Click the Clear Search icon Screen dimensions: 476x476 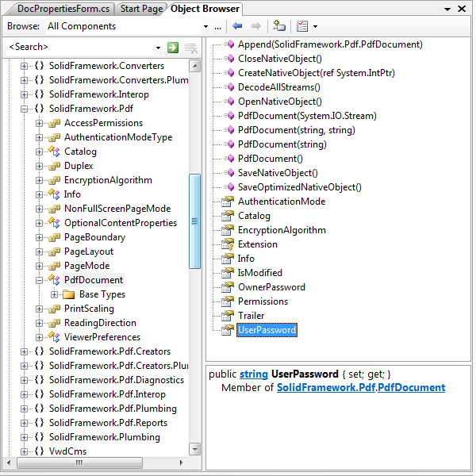point(191,48)
